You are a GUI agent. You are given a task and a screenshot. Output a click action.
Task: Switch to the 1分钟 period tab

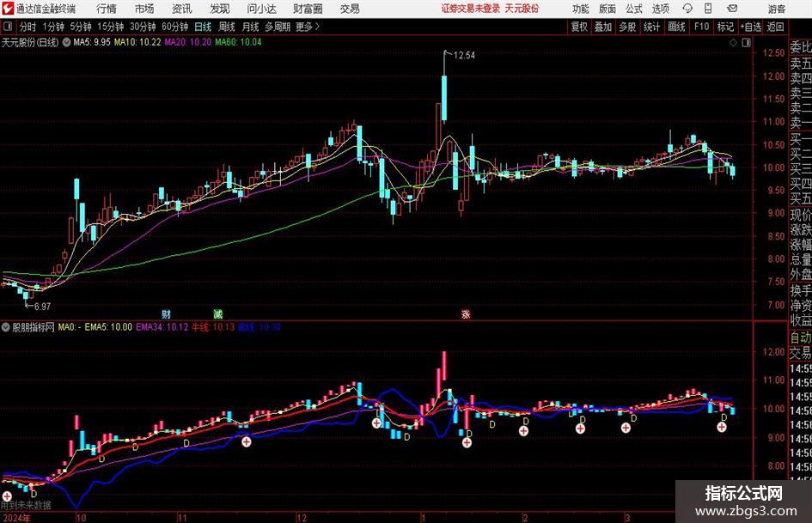(53, 27)
